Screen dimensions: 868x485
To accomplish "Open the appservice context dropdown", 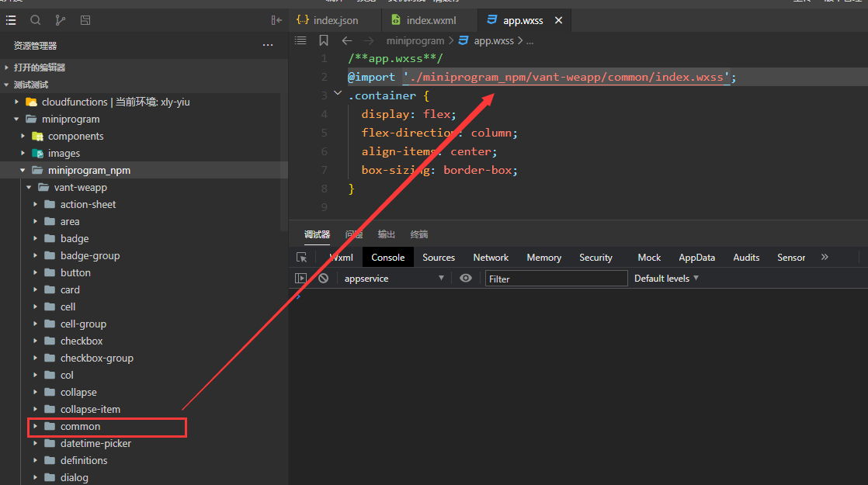I will [394, 278].
